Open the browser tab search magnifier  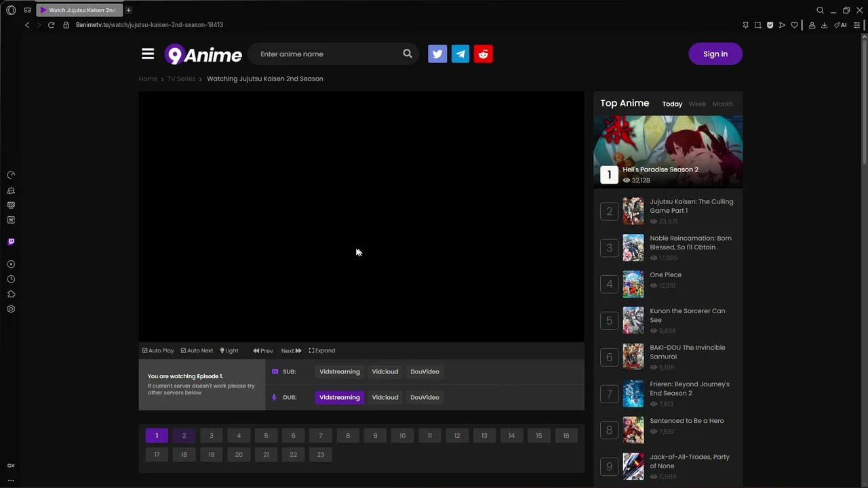820,10
